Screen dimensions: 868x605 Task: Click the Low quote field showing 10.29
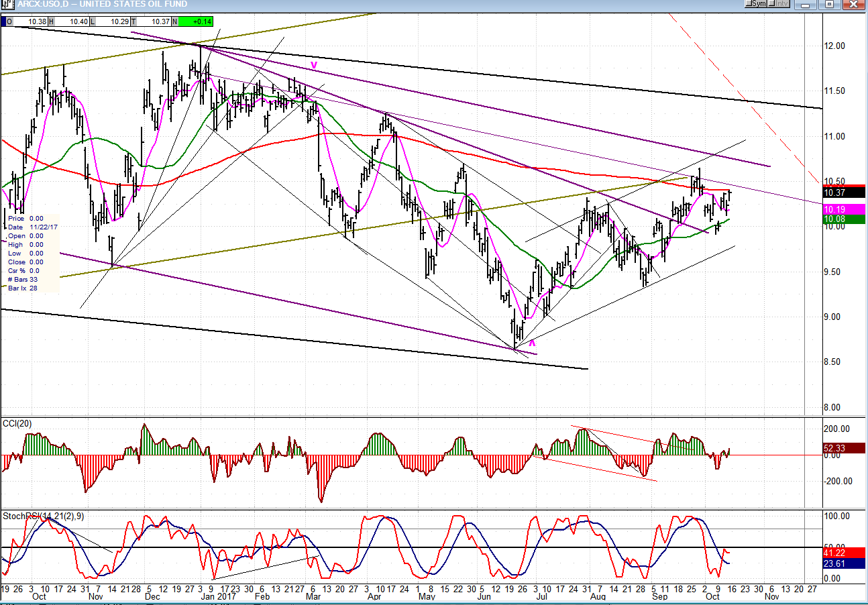(111, 21)
